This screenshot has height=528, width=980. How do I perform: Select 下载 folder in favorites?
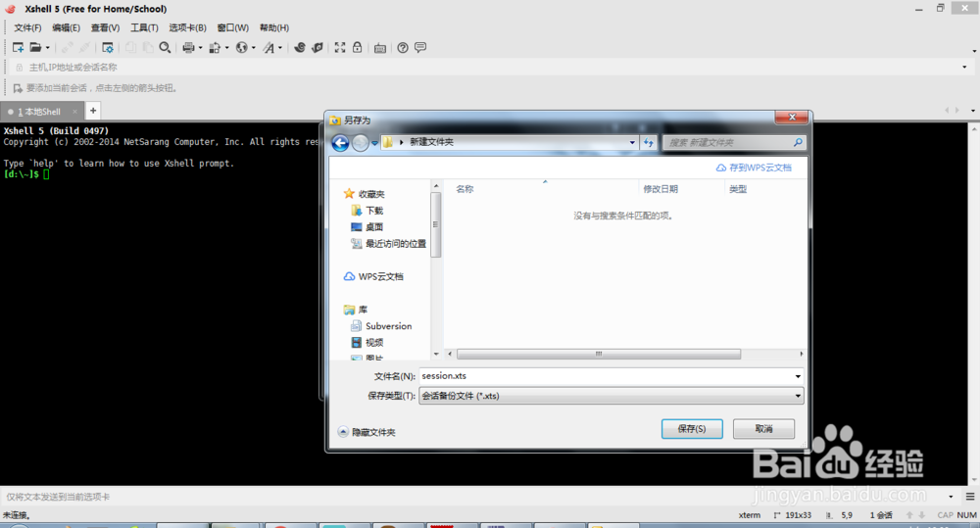[367, 211]
